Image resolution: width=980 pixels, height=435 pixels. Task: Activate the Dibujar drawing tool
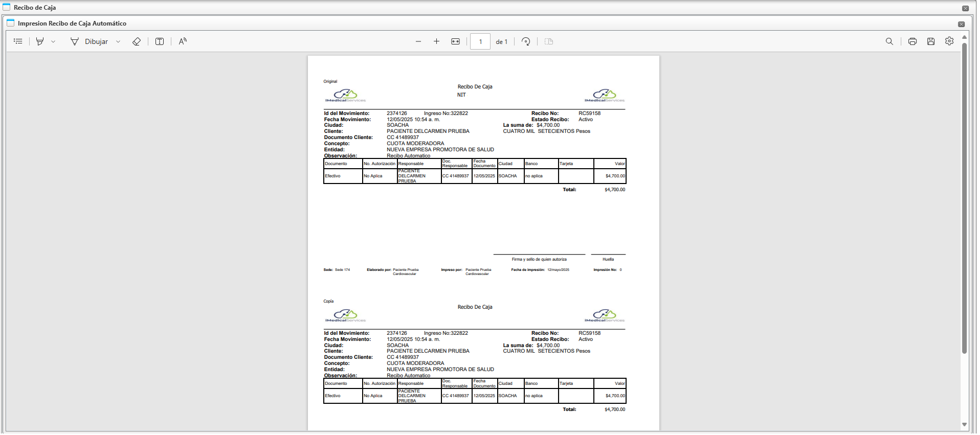90,41
